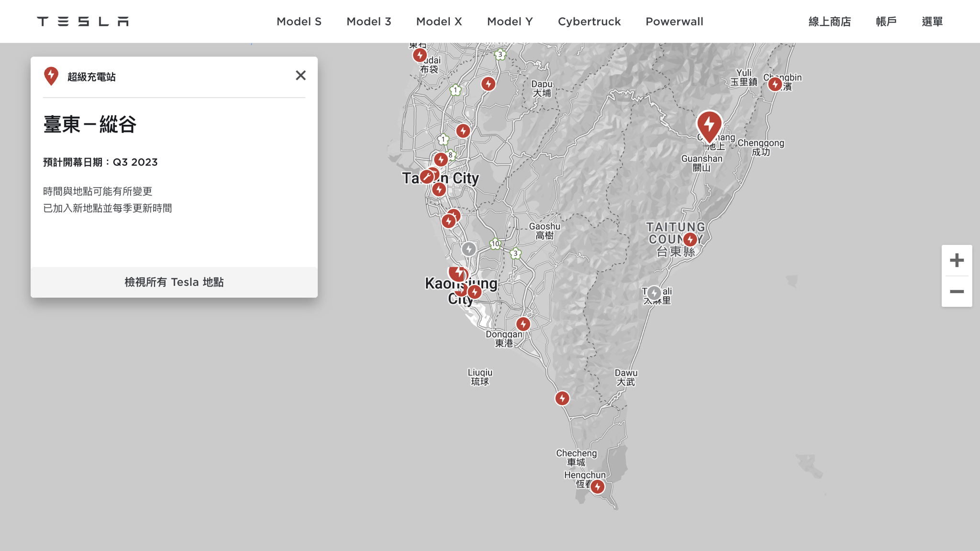Click highway 8 route shield near Tainan
Viewport: 980px width, 551px height.
pos(450,155)
